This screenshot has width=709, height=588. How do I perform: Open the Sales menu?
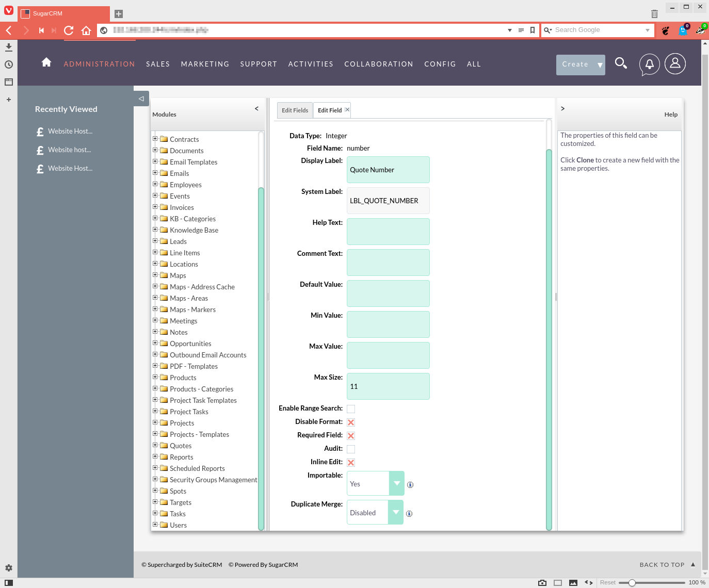click(158, 64)
